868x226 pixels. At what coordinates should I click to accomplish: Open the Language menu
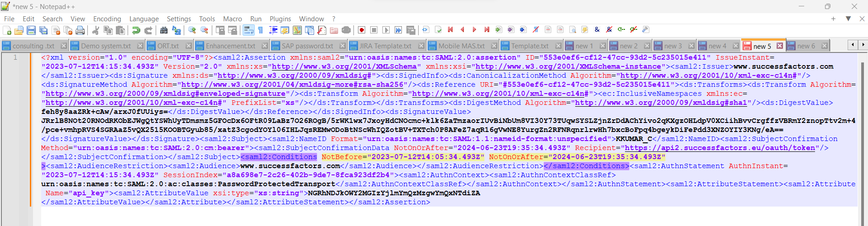[144, 19]
